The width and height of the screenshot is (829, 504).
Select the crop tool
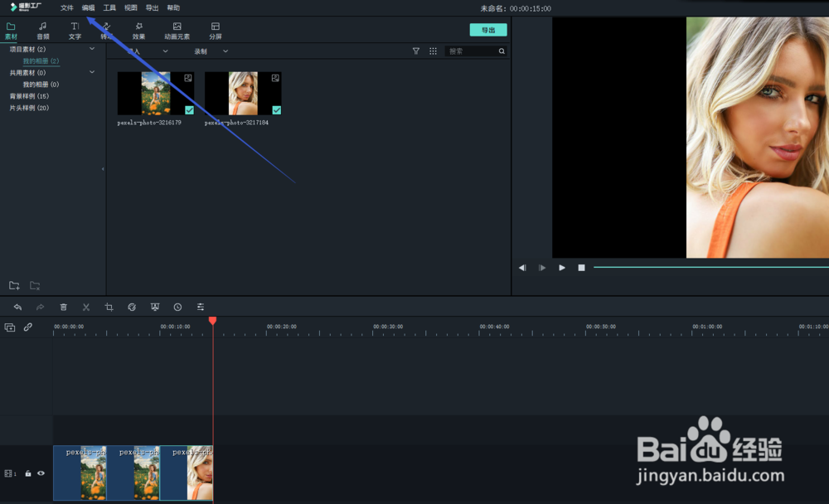(109, 307)
